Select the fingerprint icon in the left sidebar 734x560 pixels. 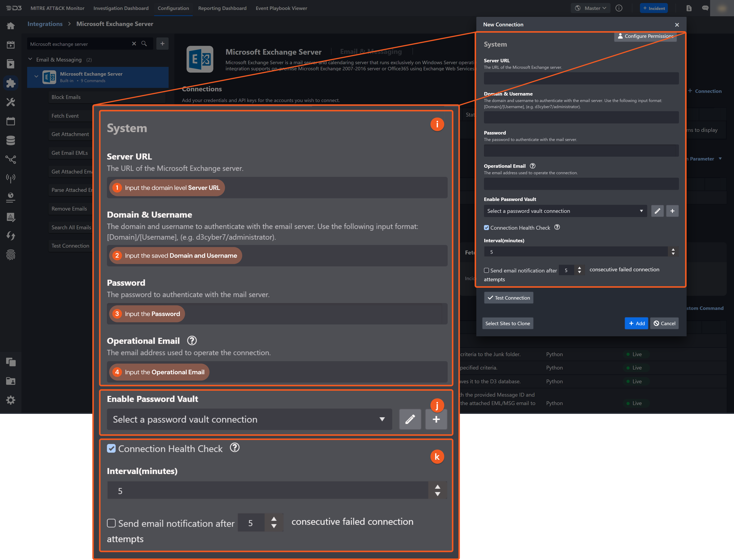pyautogui.click(x=11, y=255)
